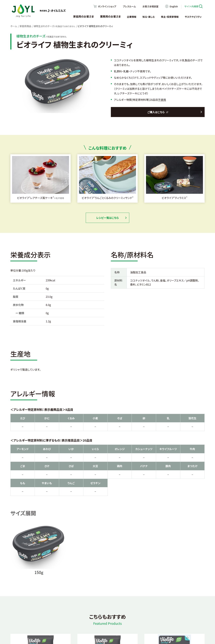Click the やまいも allergen header cell
215x644 pixels.
tap(47, 483)
